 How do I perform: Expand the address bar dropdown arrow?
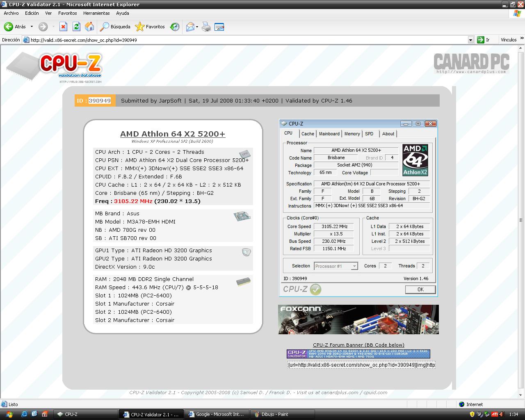[471, 40]
